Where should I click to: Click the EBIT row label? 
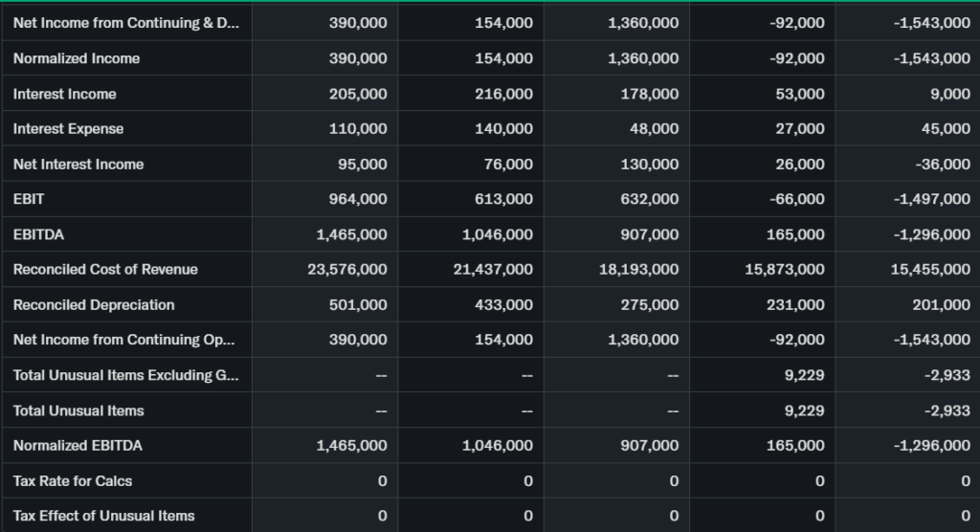tap(29, 199)
